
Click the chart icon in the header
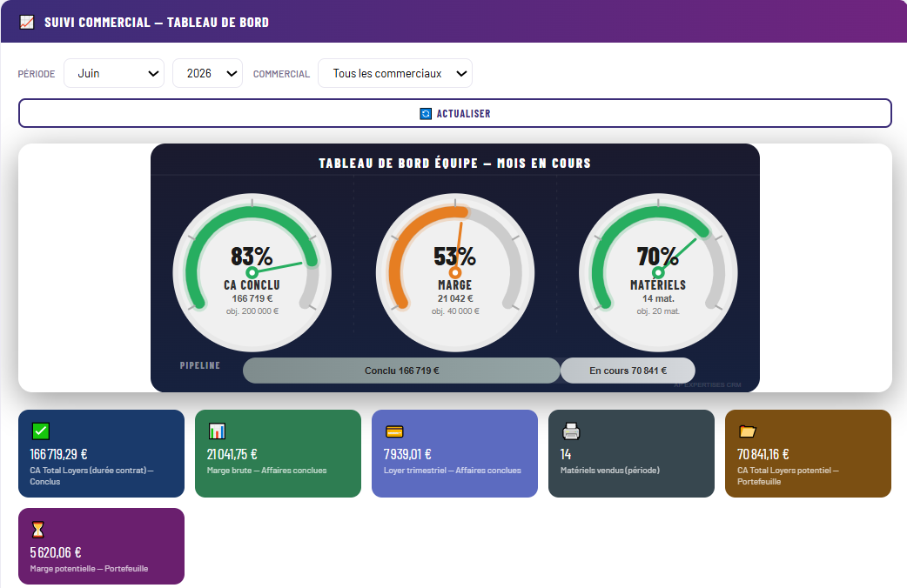point(27,23)
